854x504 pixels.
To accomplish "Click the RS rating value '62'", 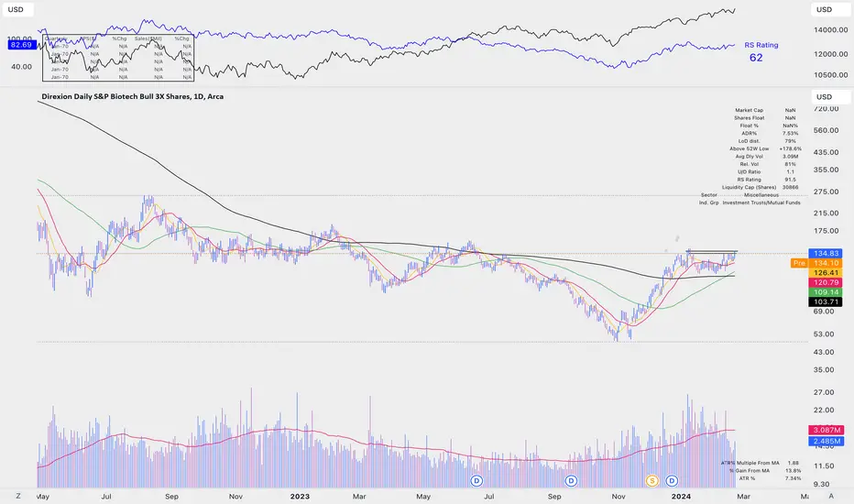I will click(x=756, y=58).
